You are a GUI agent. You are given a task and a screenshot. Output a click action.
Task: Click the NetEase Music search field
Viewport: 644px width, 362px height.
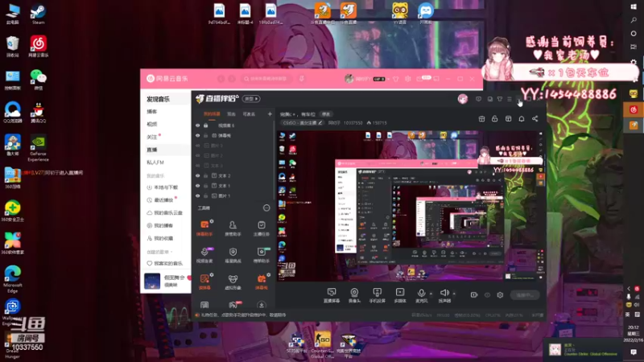[268, 78]
